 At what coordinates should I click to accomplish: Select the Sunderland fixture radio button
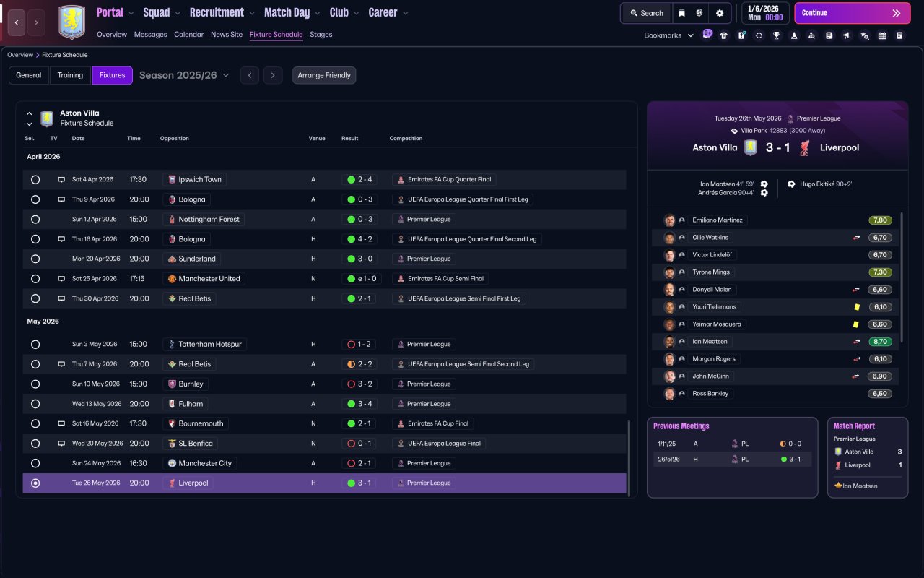click(35, 259)
